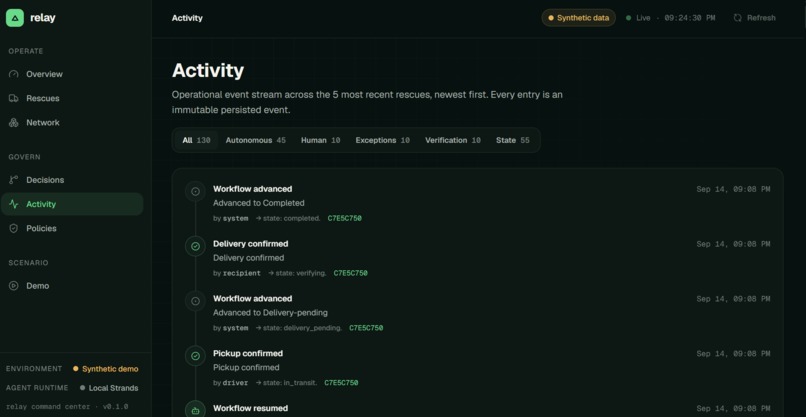Open rescue ID on the state: completed row

click(x=344, y=219)
